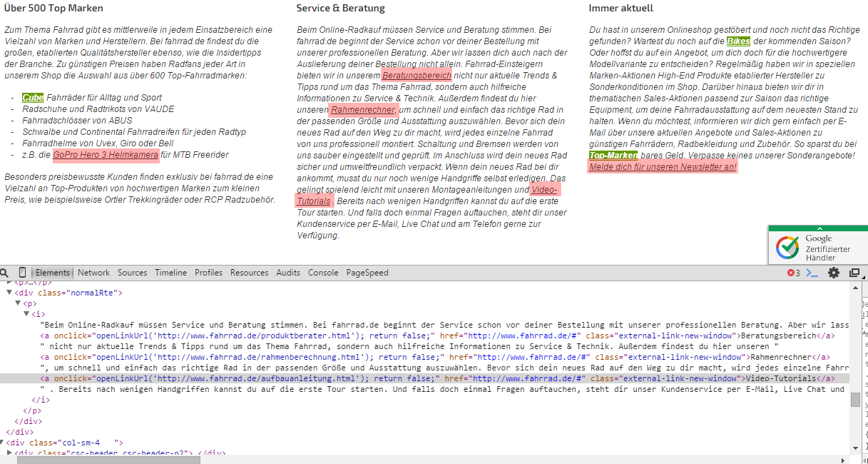Select the Resources tab
The image size is (868, 464).
click(250, 273)
